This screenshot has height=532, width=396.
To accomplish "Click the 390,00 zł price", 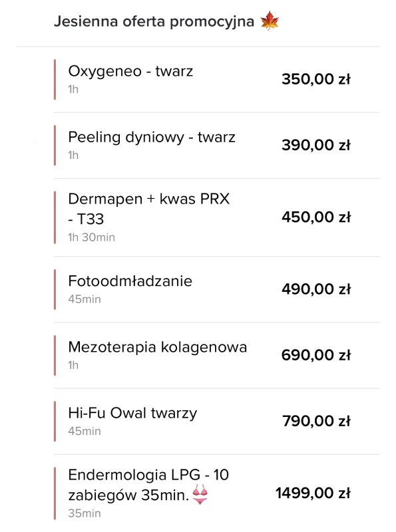I will pos(316,145).
